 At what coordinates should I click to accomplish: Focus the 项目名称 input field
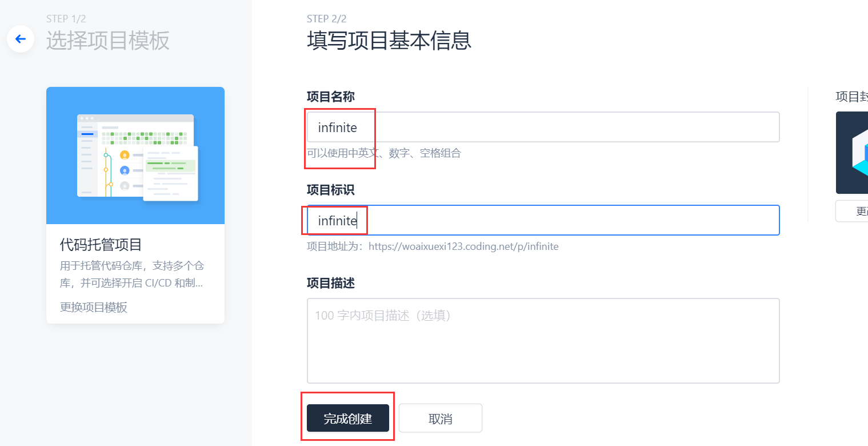point(543,127)
